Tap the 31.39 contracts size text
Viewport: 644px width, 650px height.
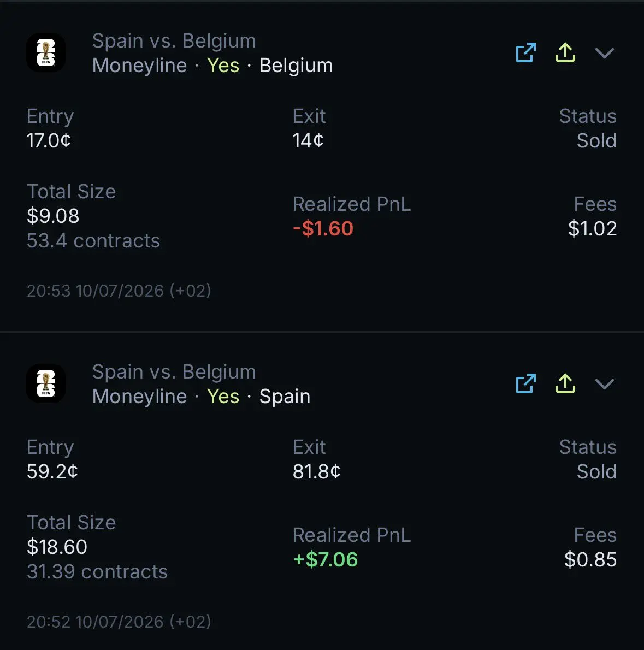coord(97,572)
